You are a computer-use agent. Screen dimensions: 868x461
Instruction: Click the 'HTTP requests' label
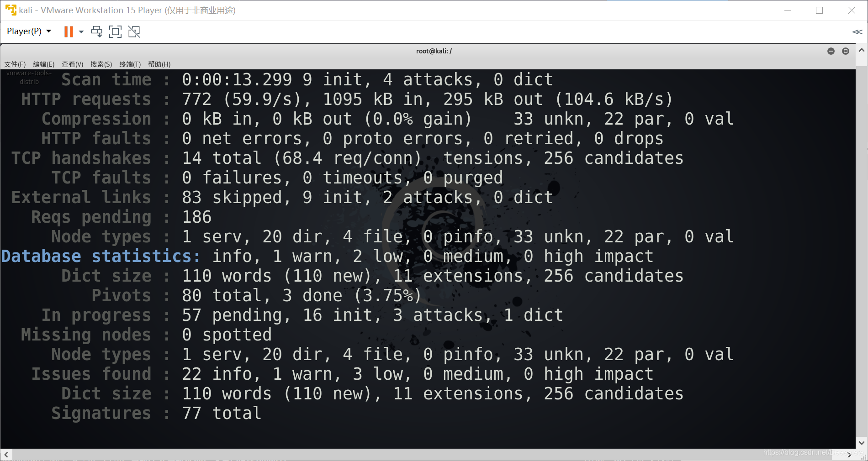click(86, 99)
